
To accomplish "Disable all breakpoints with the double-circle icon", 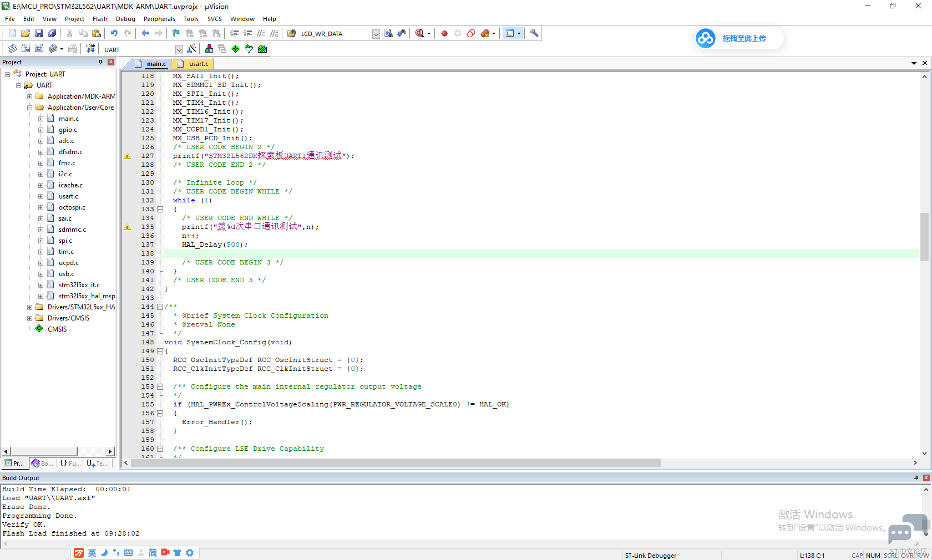I will pyautogui.click(x=471, y=33).
